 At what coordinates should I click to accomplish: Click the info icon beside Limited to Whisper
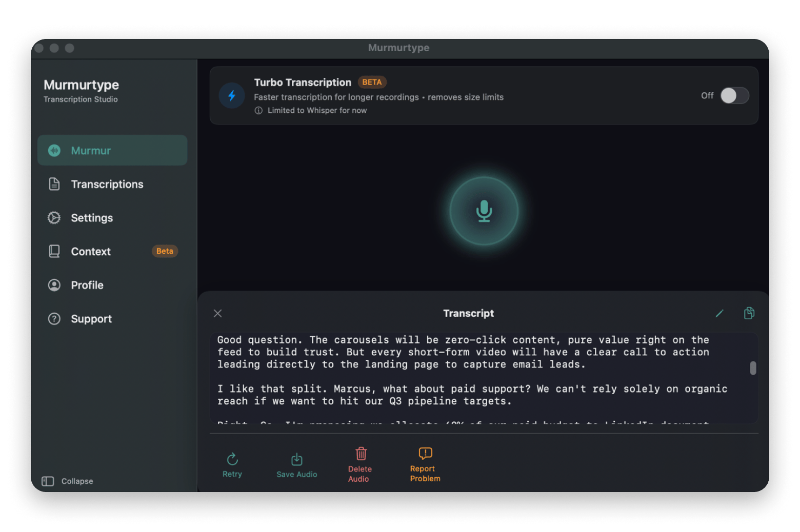258,110
